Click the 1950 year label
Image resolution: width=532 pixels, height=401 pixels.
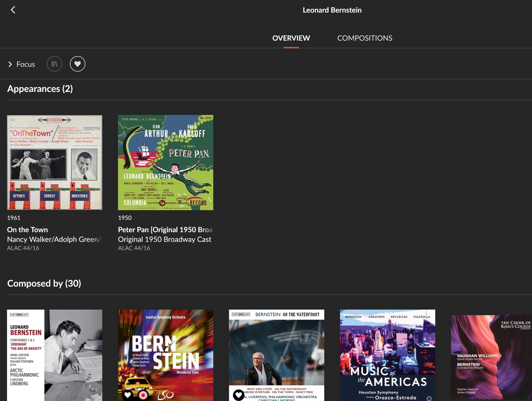pos(125,218)
